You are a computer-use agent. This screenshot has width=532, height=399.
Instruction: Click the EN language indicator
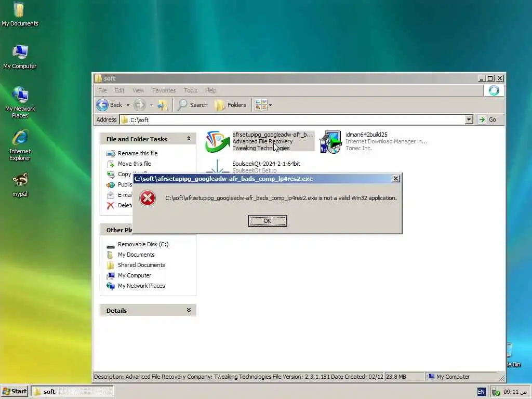point(481,392)
